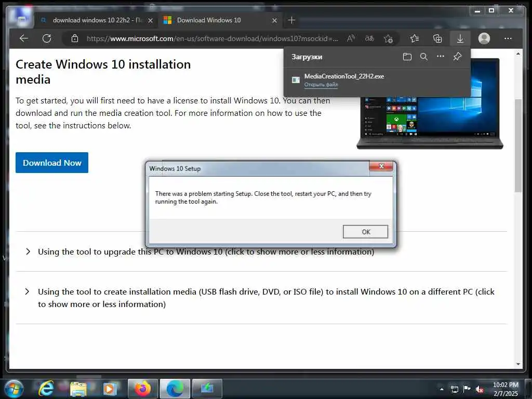Click the Открыть файл link
Image resolution: width=532 pixels, height=399 pixels.
(x=321, y=85)
